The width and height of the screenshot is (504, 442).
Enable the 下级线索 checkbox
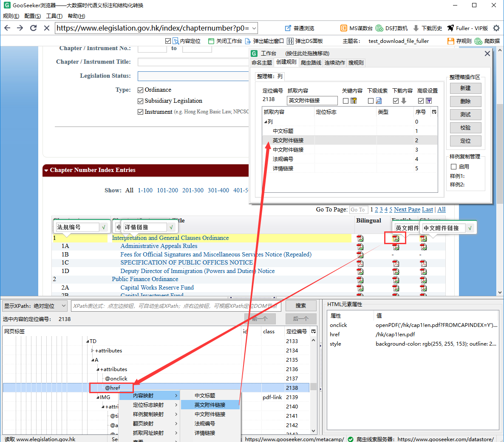371,101
